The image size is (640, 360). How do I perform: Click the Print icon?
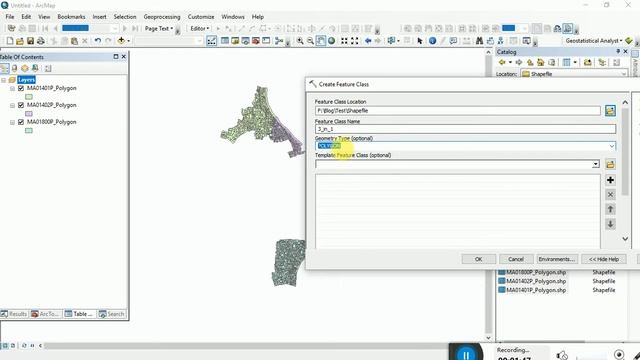(x=41, y=41)
